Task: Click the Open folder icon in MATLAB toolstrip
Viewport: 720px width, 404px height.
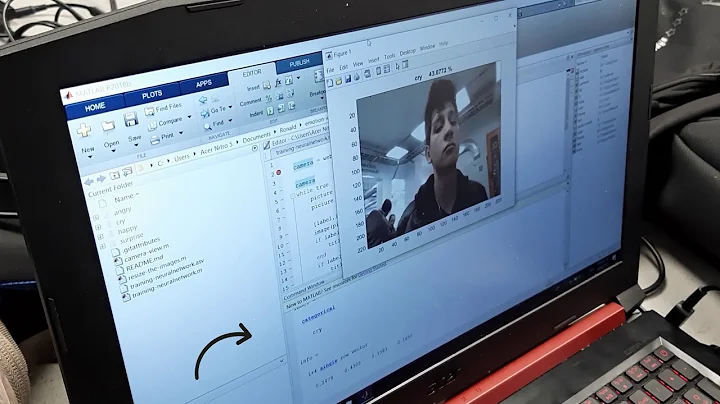Action: coord(108,125)
